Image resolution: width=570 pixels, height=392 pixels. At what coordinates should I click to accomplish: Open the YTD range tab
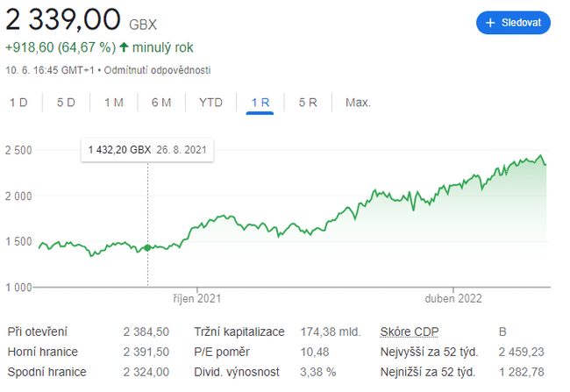[x=210, y=103]
